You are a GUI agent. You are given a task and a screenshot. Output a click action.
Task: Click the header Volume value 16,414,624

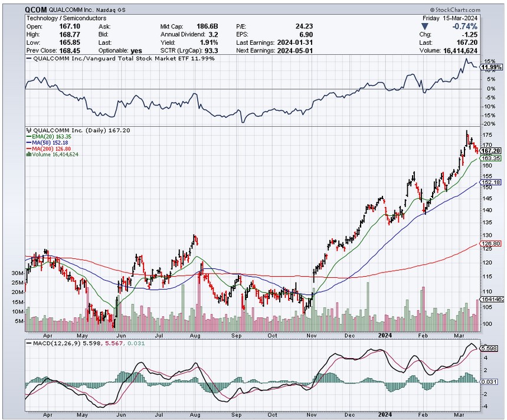coord(459,51)
